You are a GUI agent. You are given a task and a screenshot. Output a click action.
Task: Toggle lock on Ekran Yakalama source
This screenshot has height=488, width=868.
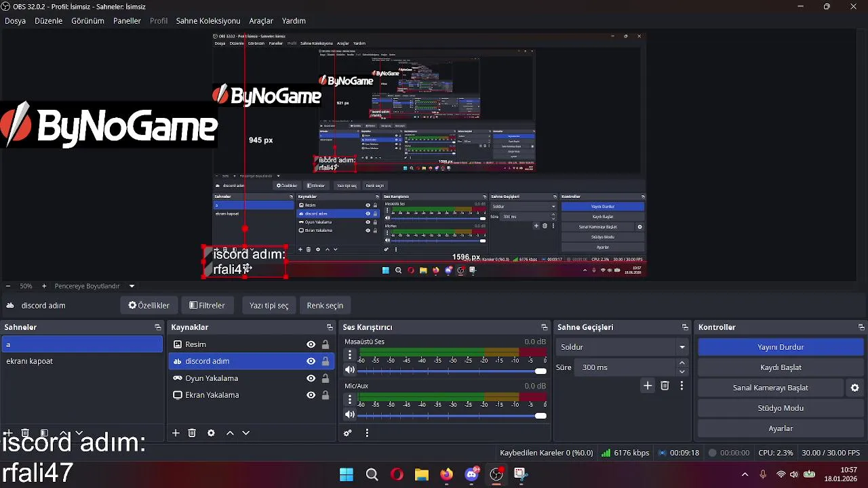325,395
